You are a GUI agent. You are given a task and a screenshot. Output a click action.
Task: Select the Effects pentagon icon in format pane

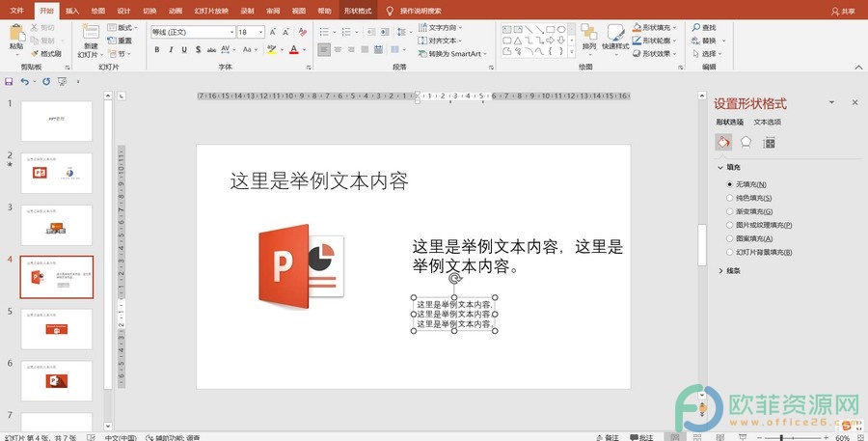[x=746, y=143]
